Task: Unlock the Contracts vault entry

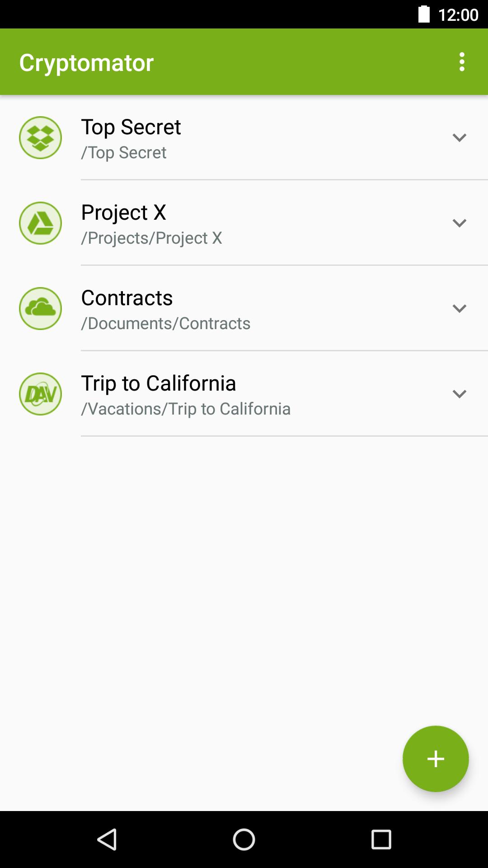Action: point(244,308)
